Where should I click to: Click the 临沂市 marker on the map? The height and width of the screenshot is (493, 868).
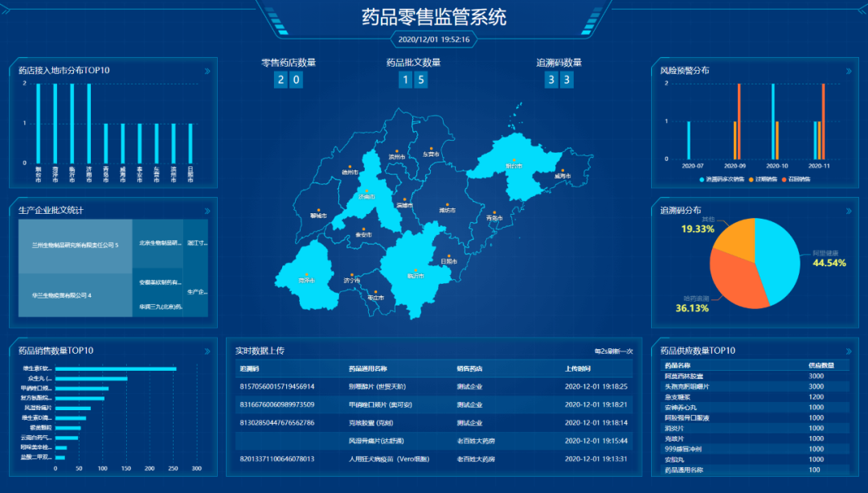pos(416,272)
